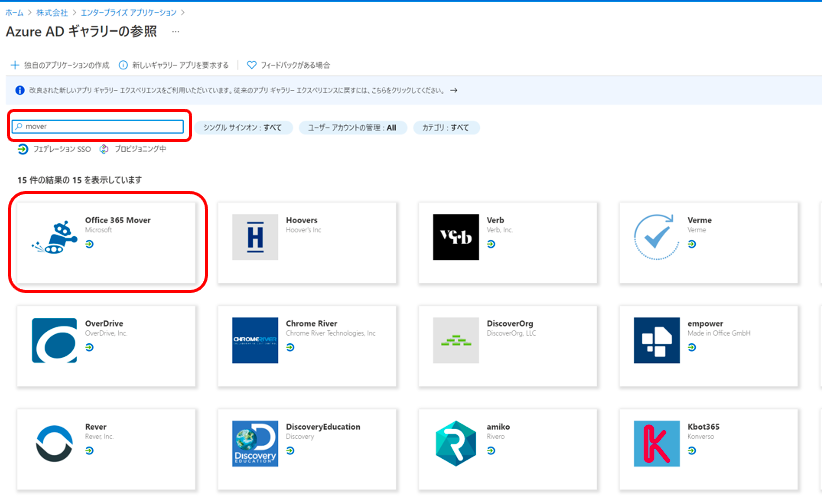Click the Azure AD gallery page title
The image size is (822, 498).
[x=81, y=31]
